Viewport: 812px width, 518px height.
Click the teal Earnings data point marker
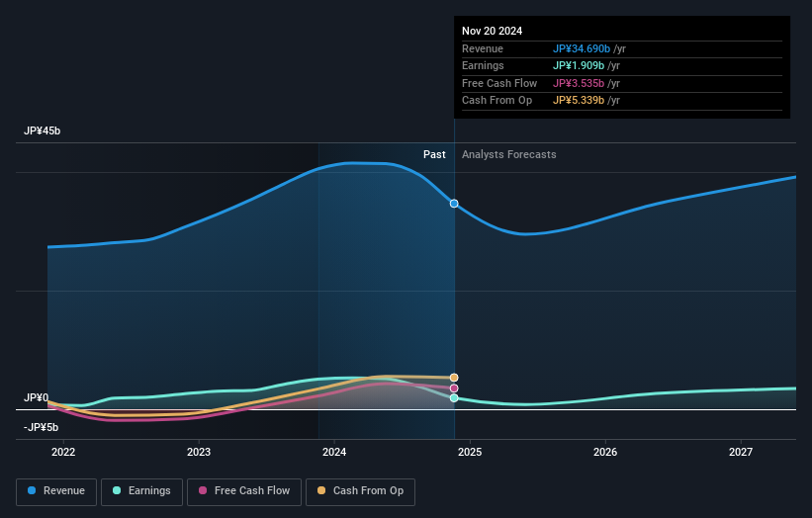(454, 398)
